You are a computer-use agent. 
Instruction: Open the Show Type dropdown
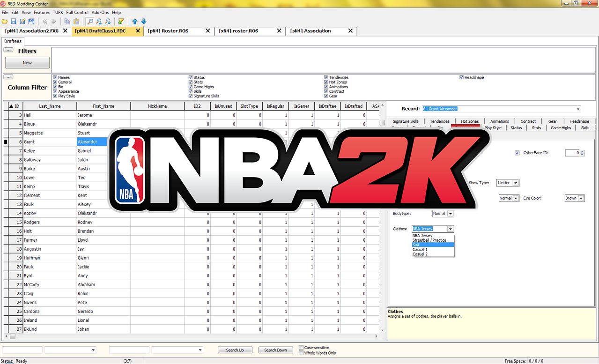pos(516,183)
